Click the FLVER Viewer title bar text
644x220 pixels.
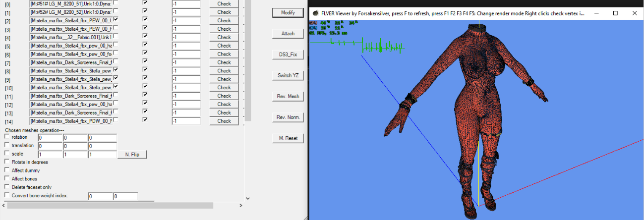(452, 13)
